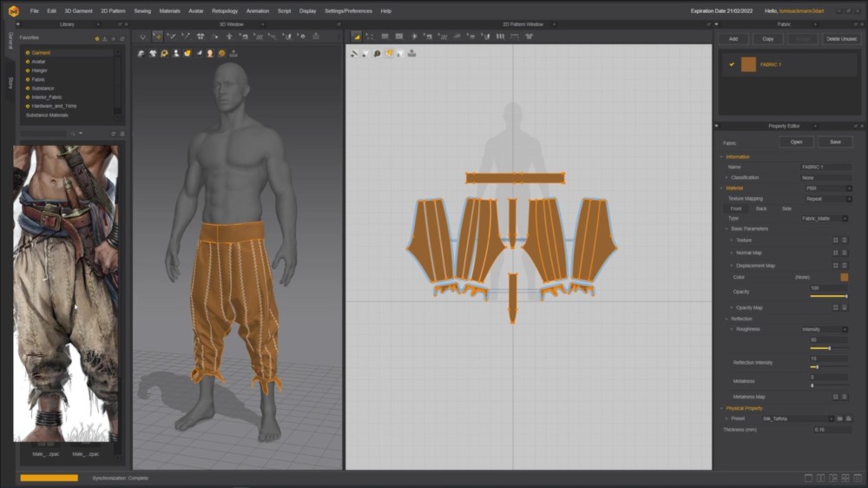Viewport: 868px width, 488px height.
Task: Click the Preset save icon
Action: (x=849, y=419)
